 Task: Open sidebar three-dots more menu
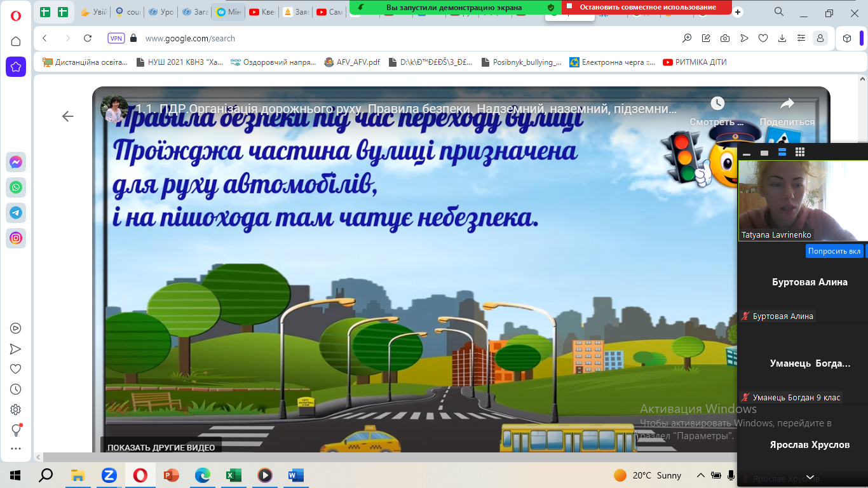pyautogui.click(x=16, y=449)
